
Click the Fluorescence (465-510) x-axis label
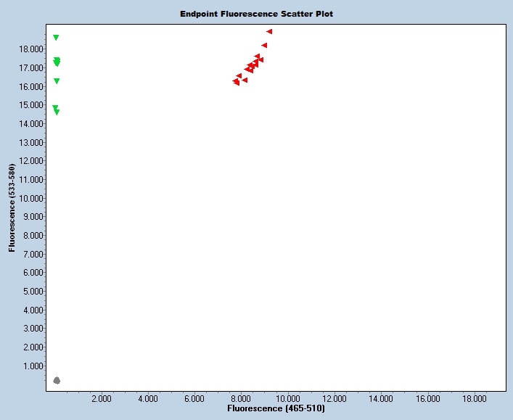276,409
